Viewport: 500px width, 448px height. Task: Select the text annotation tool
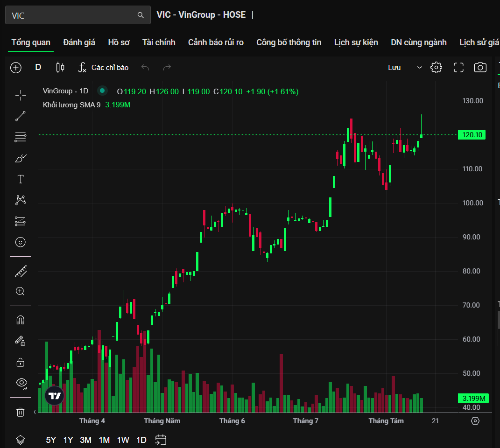click(x=21, y=179)
